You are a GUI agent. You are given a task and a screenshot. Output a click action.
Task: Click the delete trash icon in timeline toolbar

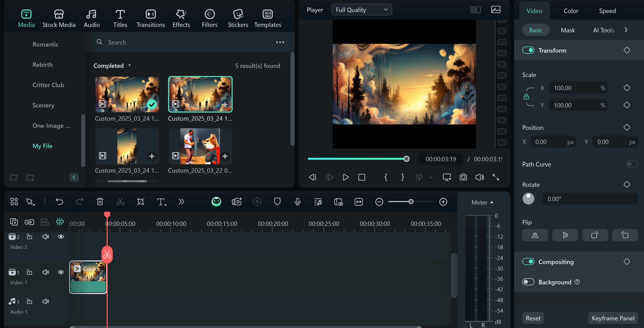pyautogui.click(x=100, y=202)
